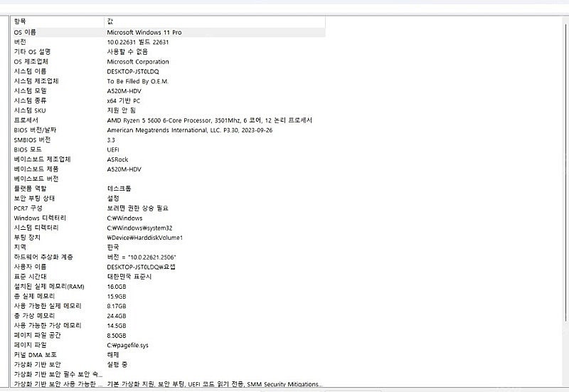The image size is (569, 392).
Task: Select the 사용 가능한 실제 메모리 row label
Action: [x=48, y=306]
